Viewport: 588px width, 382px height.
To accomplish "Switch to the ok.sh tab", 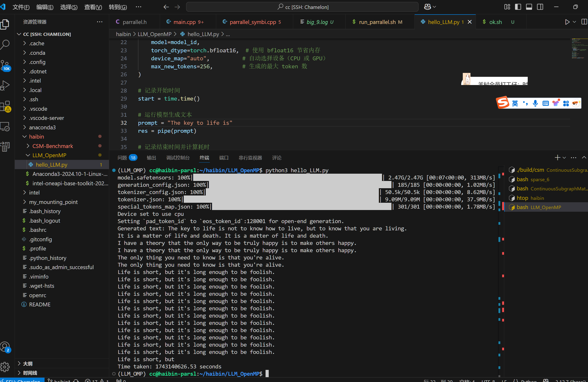I will (x=501, y=22).
